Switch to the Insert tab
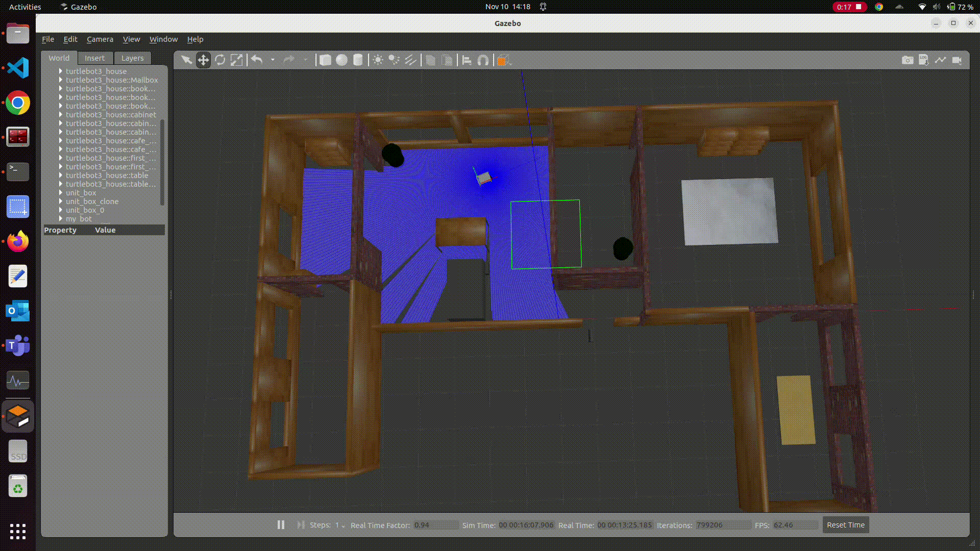 (94, 58)
